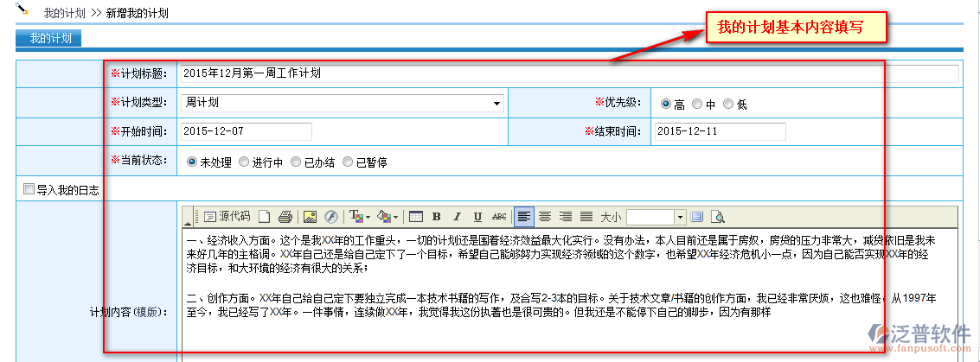Toggle italic formatting
This screenshot has width=980, height=362.
[457, 217]
